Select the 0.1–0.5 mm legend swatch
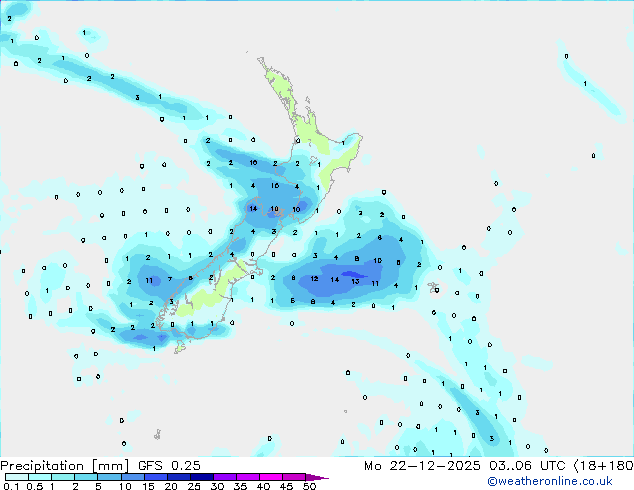This screenshot has height=490, width=634. point(17,477)
